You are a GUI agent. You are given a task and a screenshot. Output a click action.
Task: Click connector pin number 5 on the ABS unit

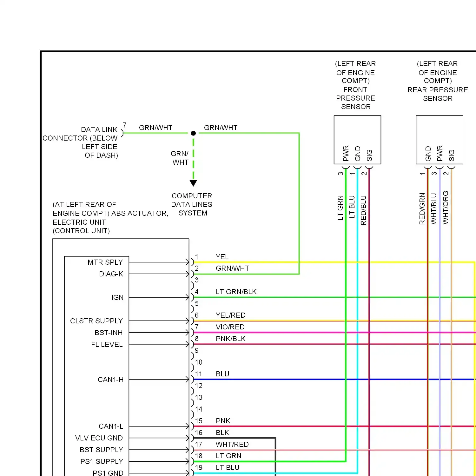[x=197, y=303]
